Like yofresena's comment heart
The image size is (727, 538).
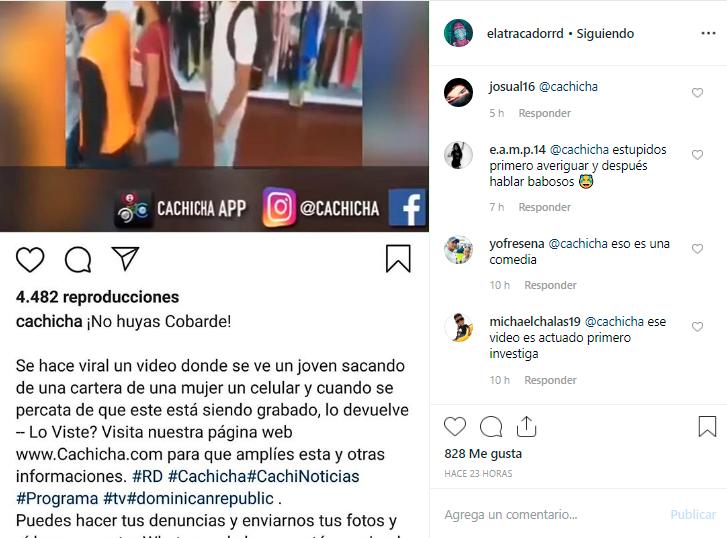tap(697, 249)
